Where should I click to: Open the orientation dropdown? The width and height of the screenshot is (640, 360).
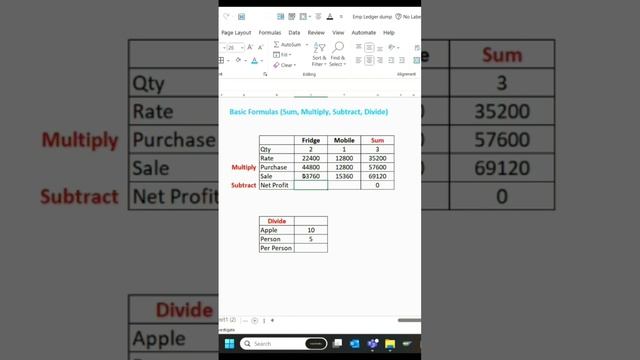coord(393,47)
